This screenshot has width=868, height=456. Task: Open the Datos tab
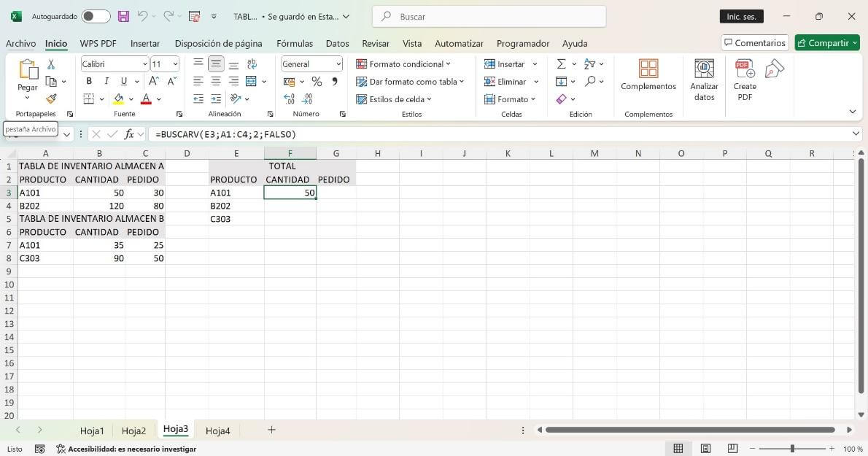pyautogui.click(x=337, y=43)
